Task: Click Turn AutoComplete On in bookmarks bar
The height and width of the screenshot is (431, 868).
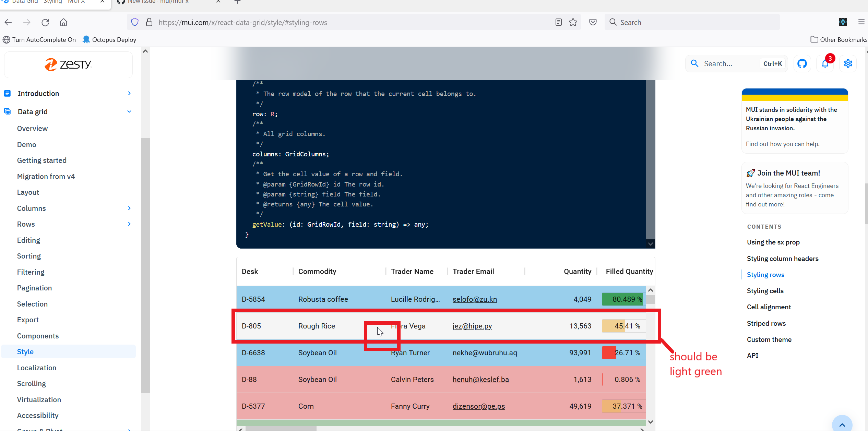Action: click(x=39, y=39)
